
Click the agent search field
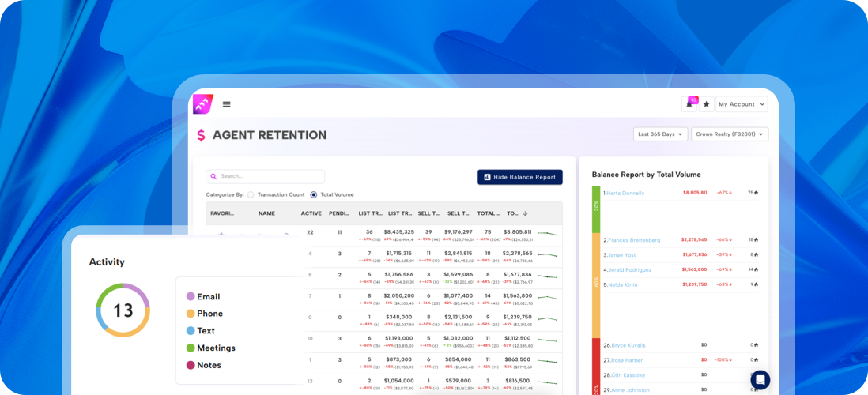266,176
